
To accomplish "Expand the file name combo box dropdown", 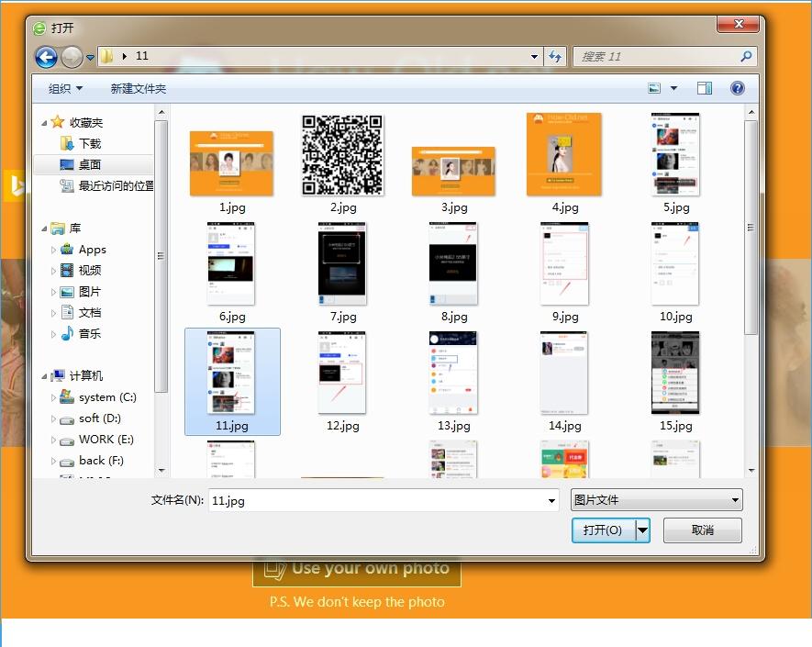I will (x=551, y=500).
